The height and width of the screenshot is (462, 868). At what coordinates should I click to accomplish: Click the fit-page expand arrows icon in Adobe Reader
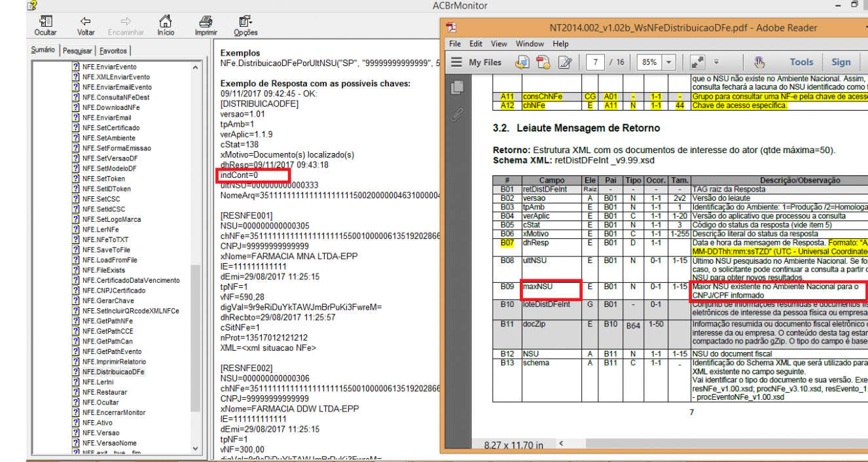click(697, 62)
